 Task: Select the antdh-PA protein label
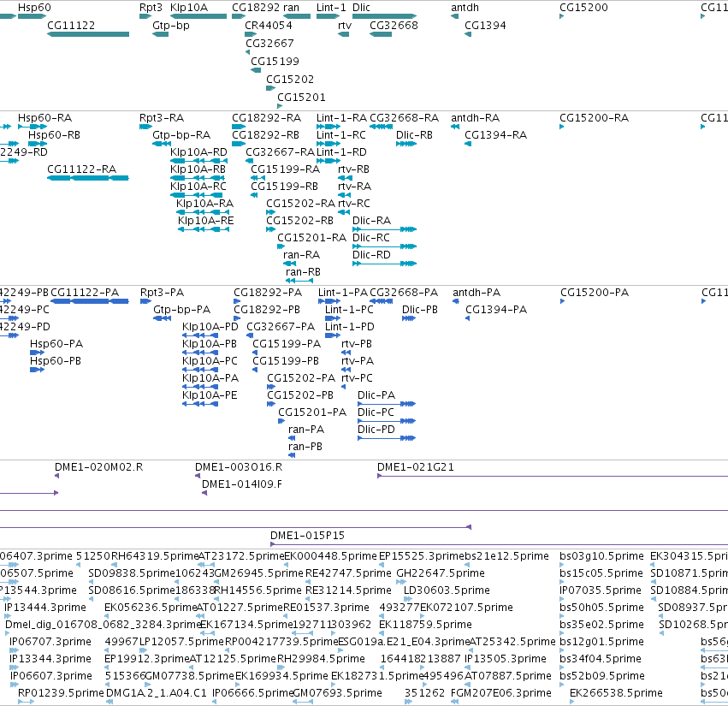(476, 292)
